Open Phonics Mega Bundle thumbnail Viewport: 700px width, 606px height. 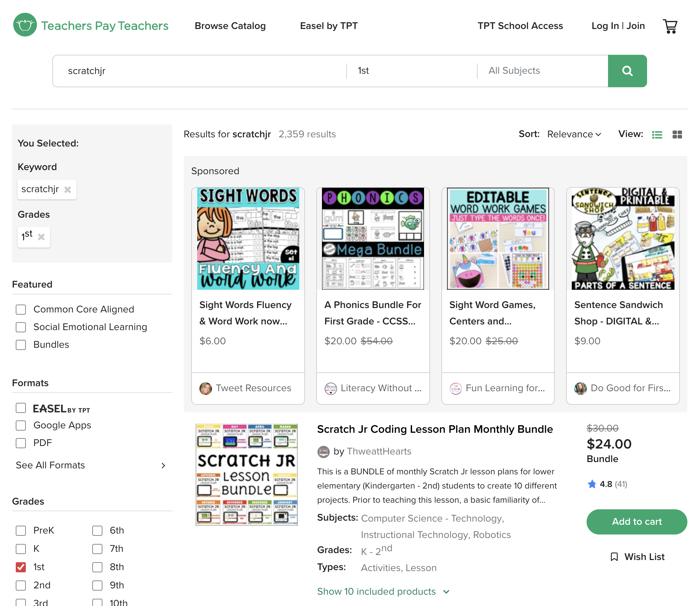tap(373, 239)
